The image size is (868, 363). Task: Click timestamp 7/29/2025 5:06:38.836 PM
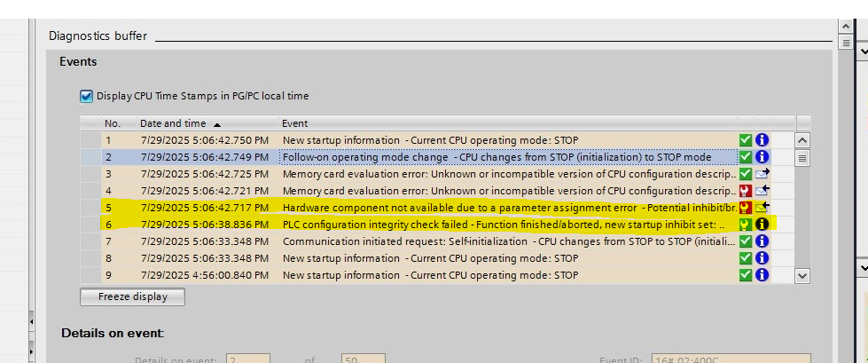tap(204, 225)
